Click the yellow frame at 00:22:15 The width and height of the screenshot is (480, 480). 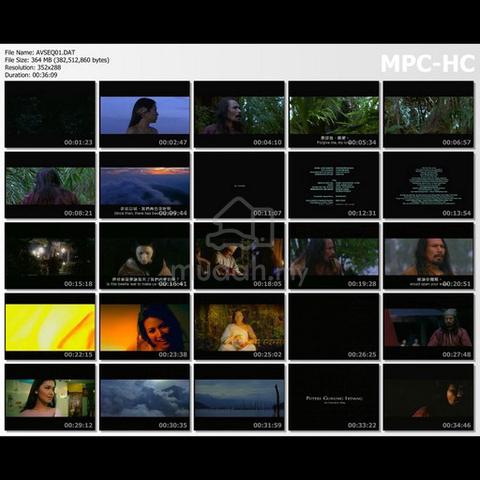pos(50,326)
